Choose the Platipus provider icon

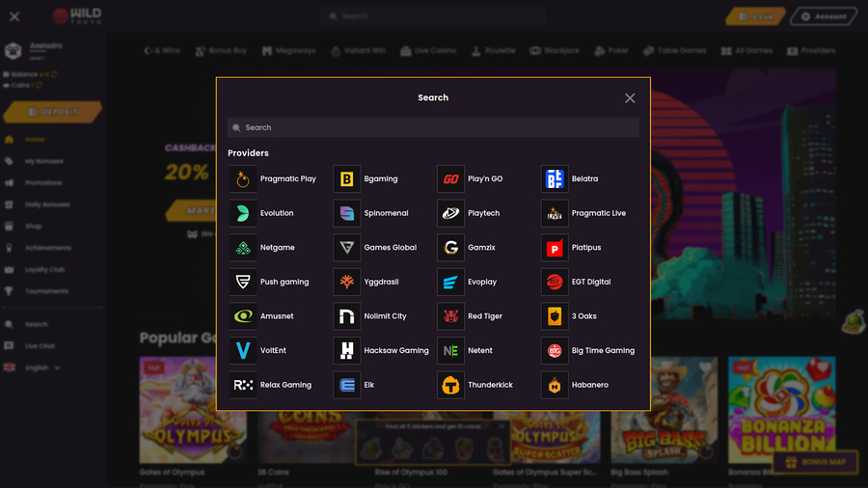click(555, 247)
